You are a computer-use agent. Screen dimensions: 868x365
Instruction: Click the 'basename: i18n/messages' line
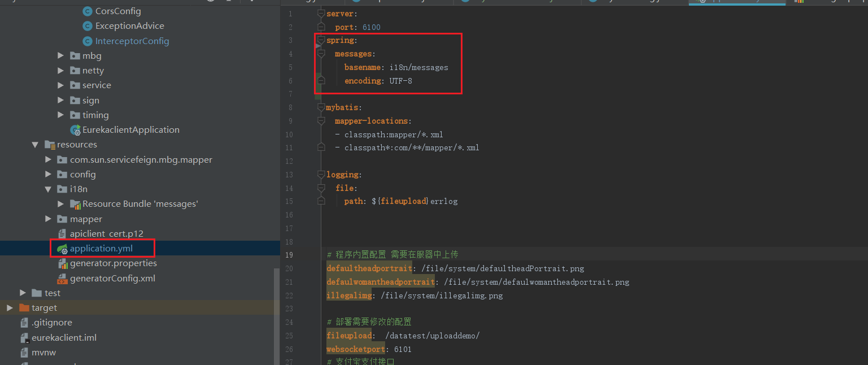[x=396, y=67]
